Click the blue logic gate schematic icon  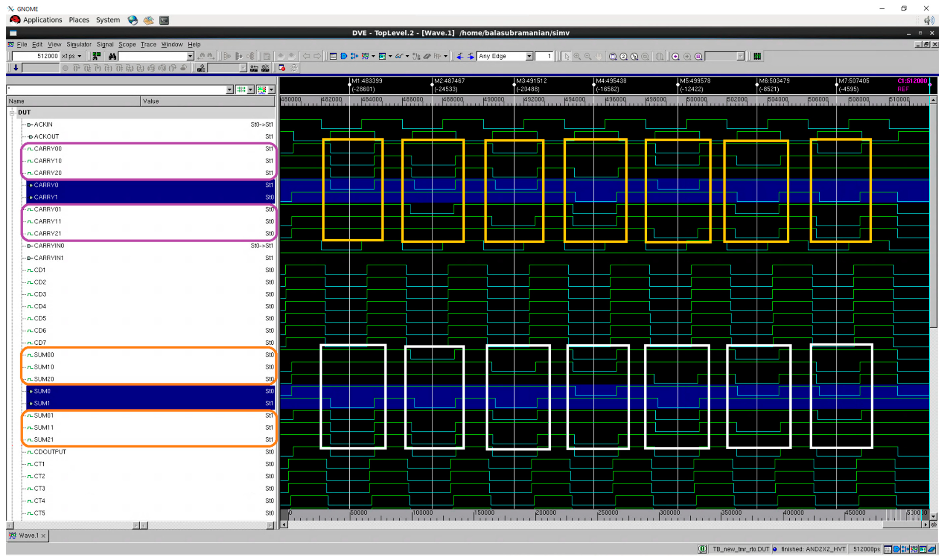[344, 57]
